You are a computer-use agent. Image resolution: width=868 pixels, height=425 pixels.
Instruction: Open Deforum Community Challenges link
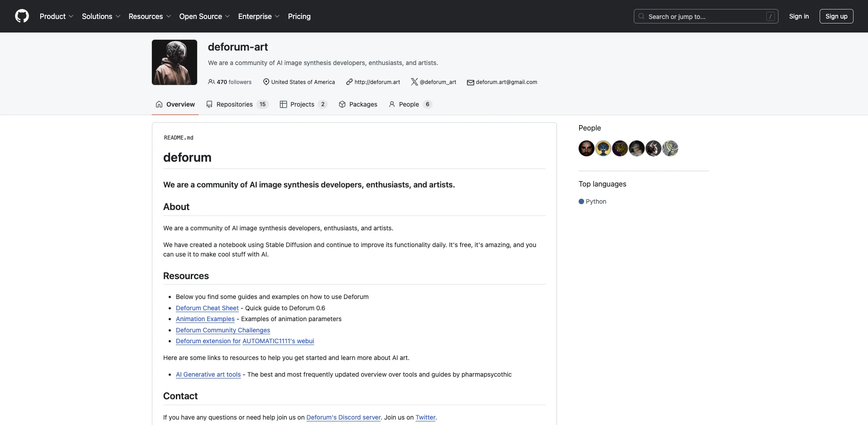tap(223, 330)
